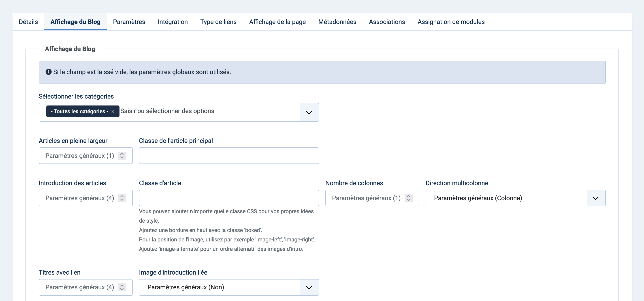Click the 'Image d'introduction liée' label

tap(173, 272)
